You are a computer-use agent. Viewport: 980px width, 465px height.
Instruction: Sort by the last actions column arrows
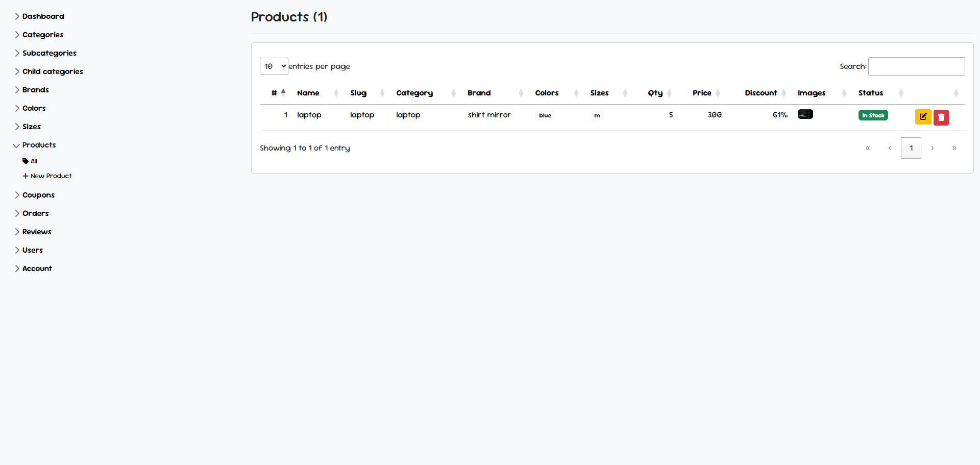tap(956, 93)
